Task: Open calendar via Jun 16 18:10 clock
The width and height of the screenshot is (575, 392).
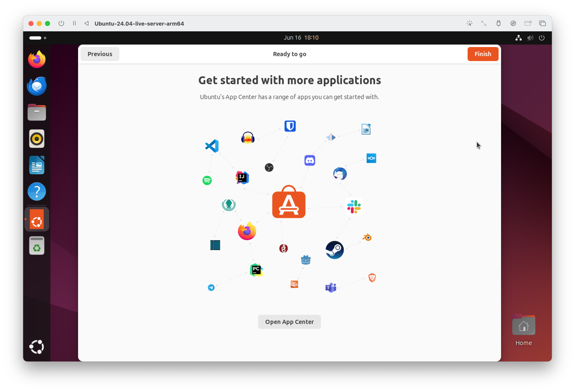Action: click(x=301, y=38)
